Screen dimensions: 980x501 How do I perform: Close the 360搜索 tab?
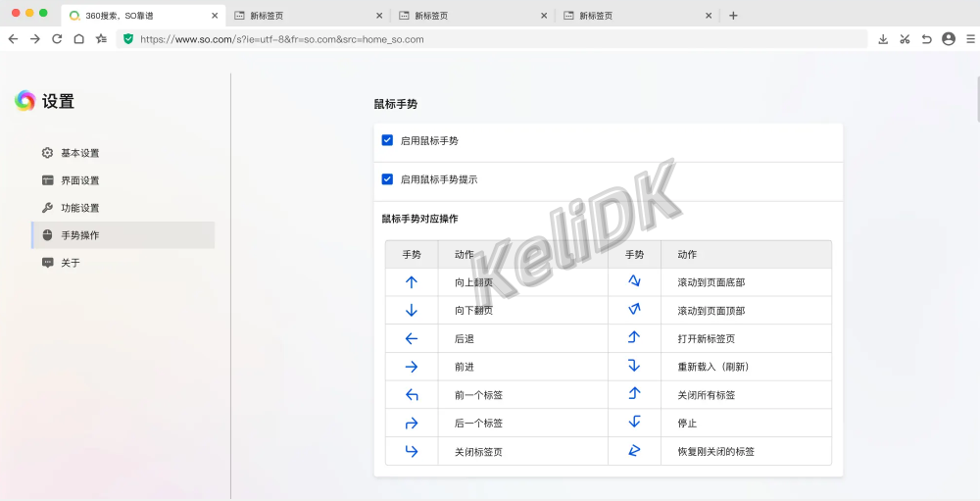tap(215, 16)
